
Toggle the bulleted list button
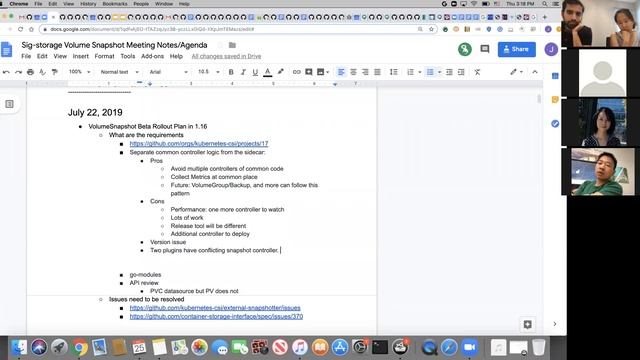[430, 72]
